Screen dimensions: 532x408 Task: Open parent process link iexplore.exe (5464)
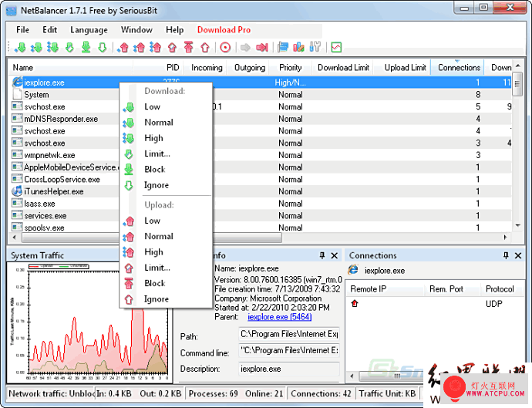pos(280,317)
